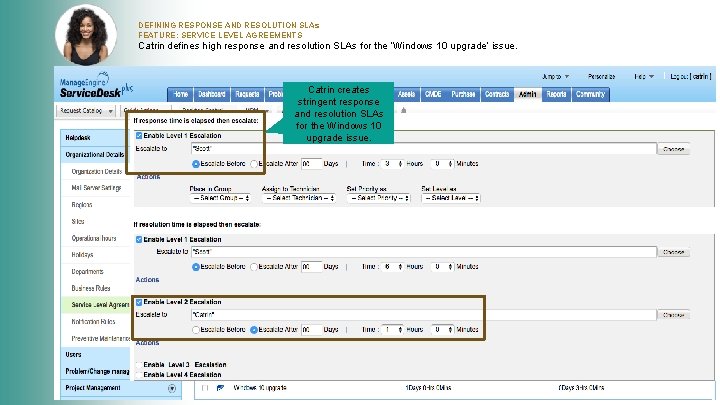Open Mail Server Settings in sidebar
This screenshot has width=720, height=405.
(x=96, y=188)
